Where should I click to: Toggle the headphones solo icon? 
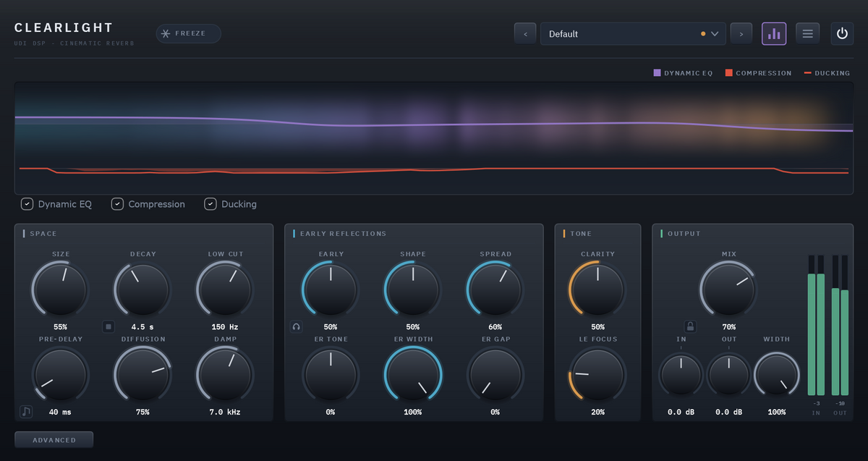[296, 327]
